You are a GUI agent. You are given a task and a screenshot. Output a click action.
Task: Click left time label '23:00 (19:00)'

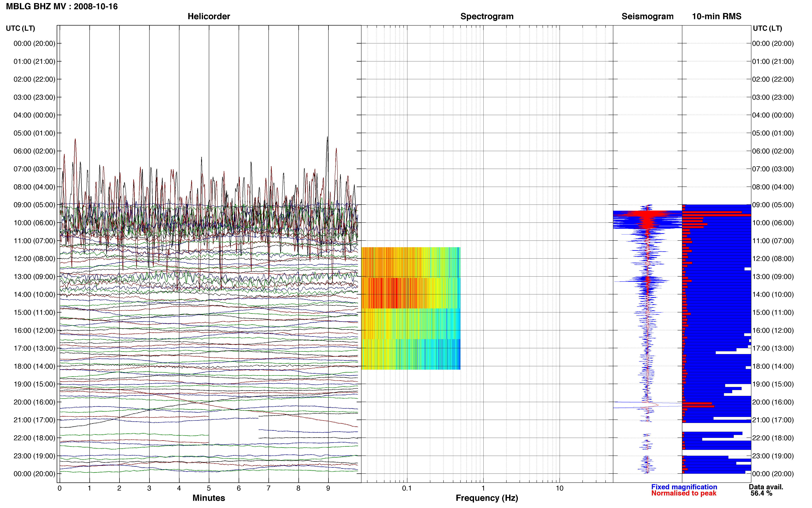coord(34,456)
